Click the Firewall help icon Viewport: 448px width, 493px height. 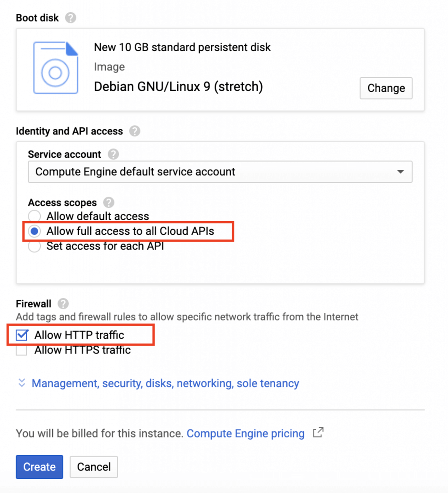pos(63,304)
